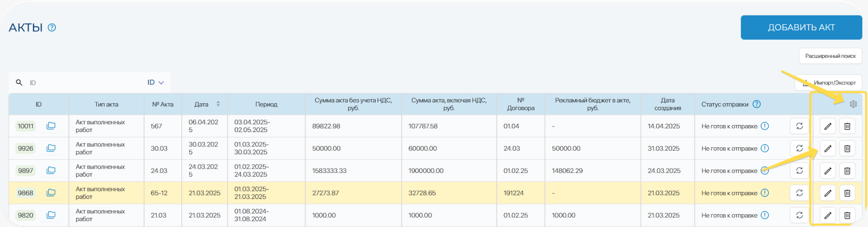Open table column settings gear icon
This screenshot has width=868, height=227.
[853, 104]
